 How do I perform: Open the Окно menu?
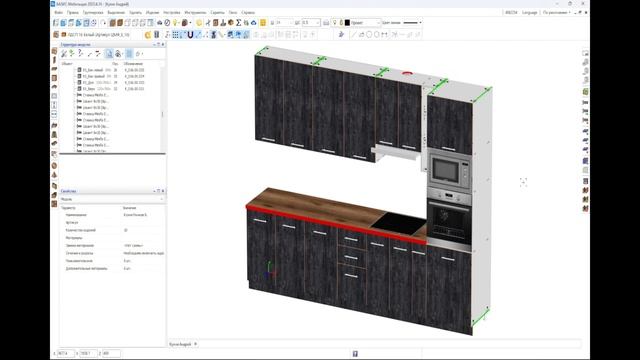233,13
